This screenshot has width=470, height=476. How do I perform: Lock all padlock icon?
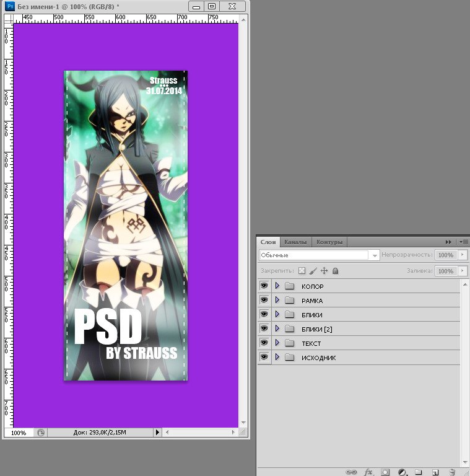point(335,270)
